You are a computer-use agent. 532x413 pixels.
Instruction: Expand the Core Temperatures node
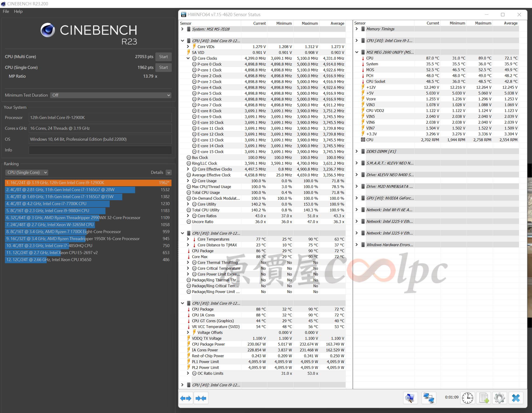point(188,239)
